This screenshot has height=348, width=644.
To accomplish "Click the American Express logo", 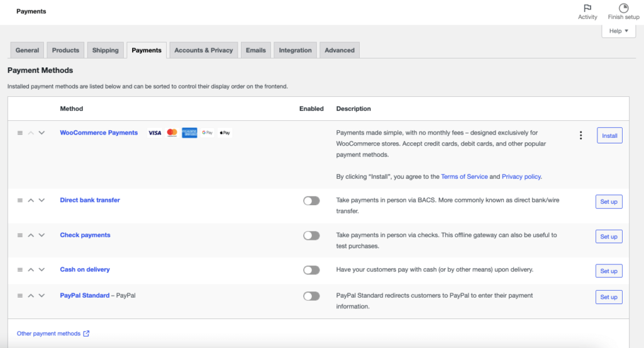I will [189, 133].
